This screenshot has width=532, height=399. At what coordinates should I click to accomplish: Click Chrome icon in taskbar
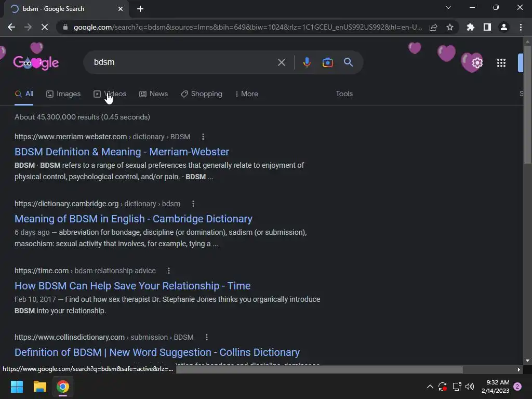(x=63, y=387)
